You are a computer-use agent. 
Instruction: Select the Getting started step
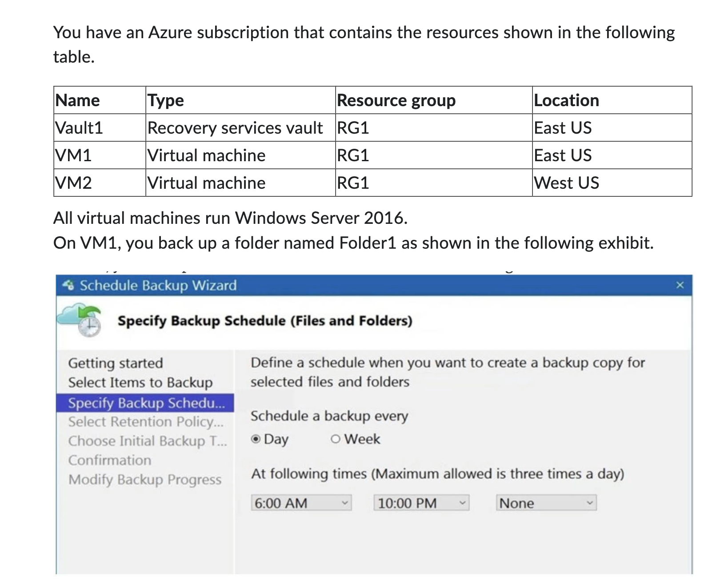tap(116, 363)
